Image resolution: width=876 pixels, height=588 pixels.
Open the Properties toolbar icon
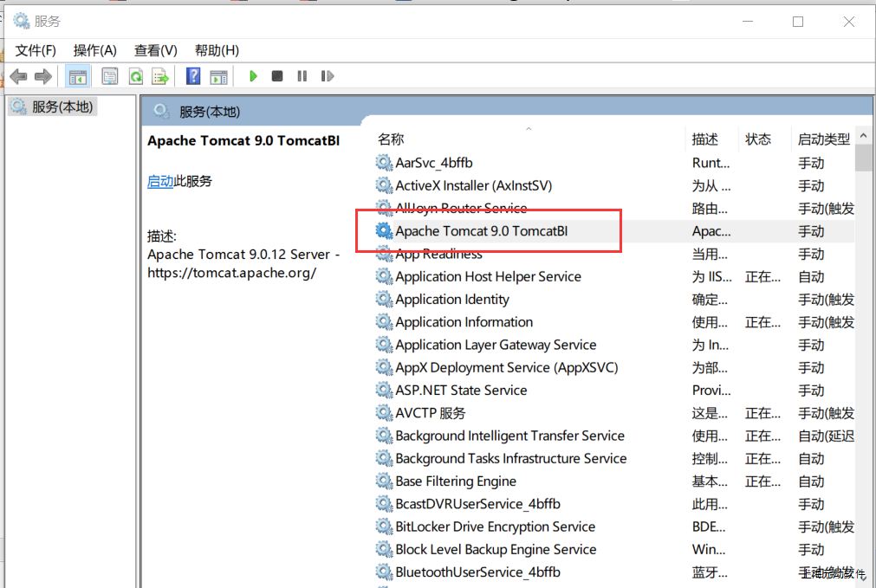110,76
